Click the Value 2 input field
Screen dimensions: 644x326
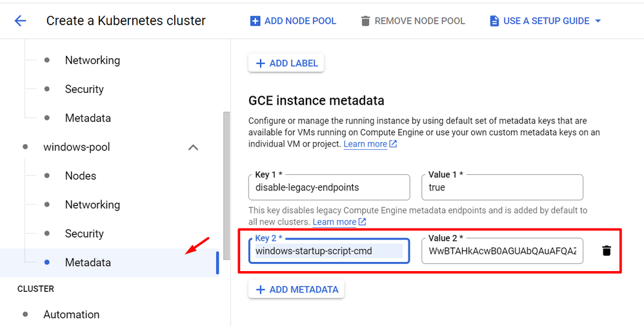[x=502, y=251]
